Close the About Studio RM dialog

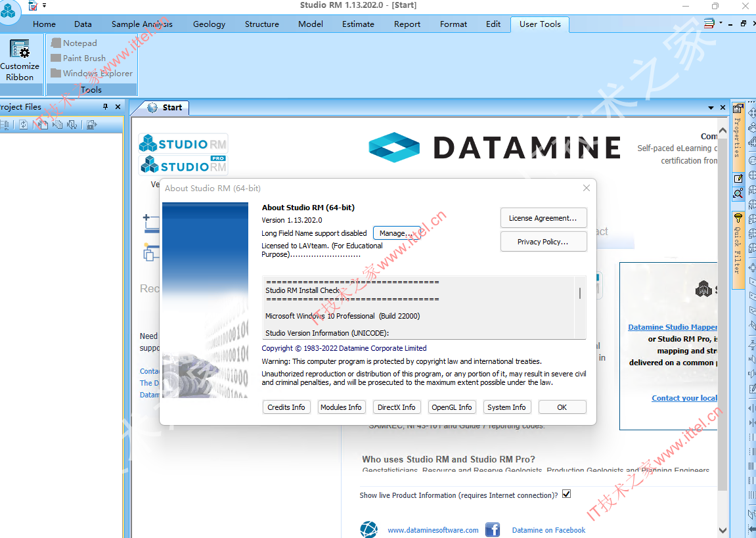click(587, 188)
